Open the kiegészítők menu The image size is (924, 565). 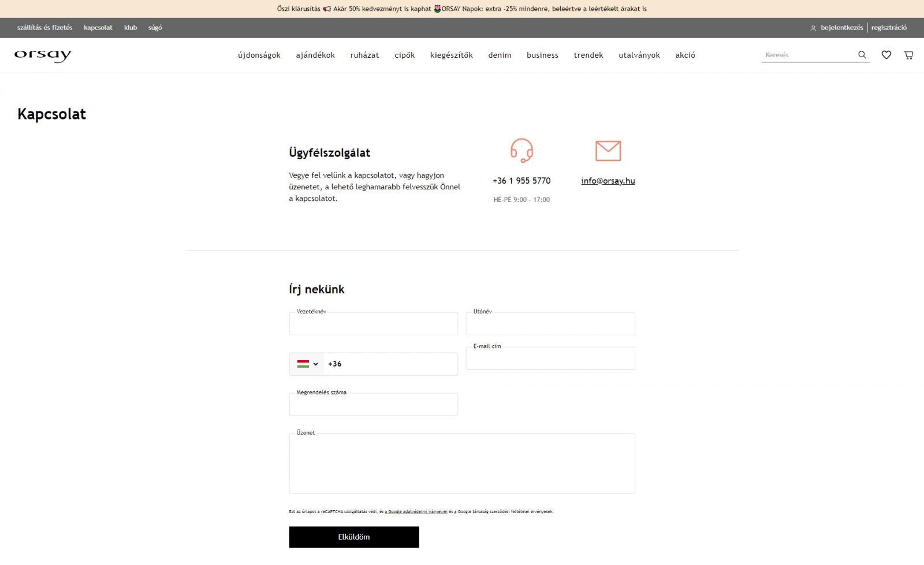pyautogui.click(x=451, y=55)
